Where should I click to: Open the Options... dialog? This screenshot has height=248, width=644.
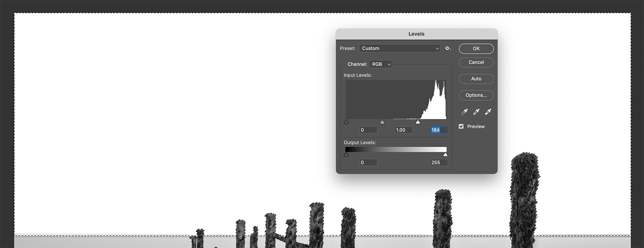(476, 95)
